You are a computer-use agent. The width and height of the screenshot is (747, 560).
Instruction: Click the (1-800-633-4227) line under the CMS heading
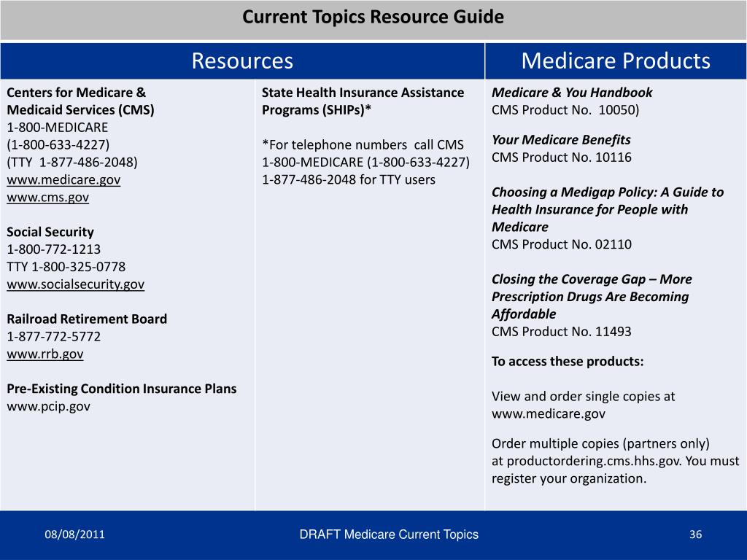coord(58,145)
